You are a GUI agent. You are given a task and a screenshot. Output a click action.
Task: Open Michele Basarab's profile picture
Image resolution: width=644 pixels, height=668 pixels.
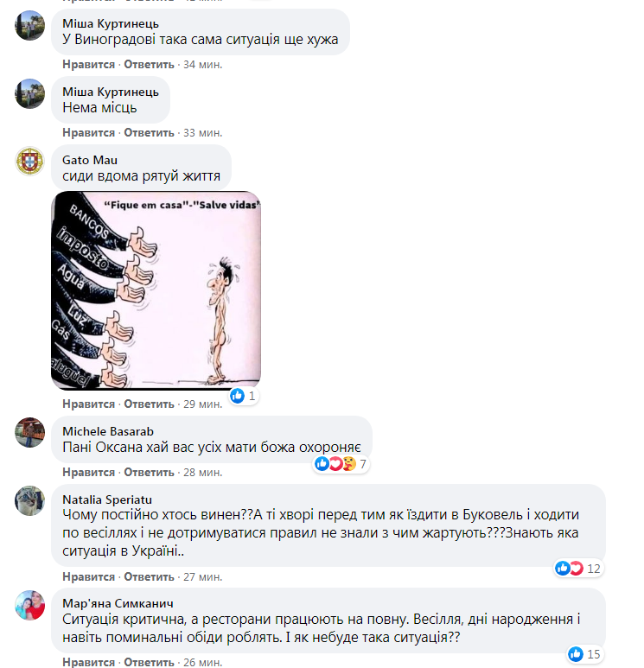(30, 432)
